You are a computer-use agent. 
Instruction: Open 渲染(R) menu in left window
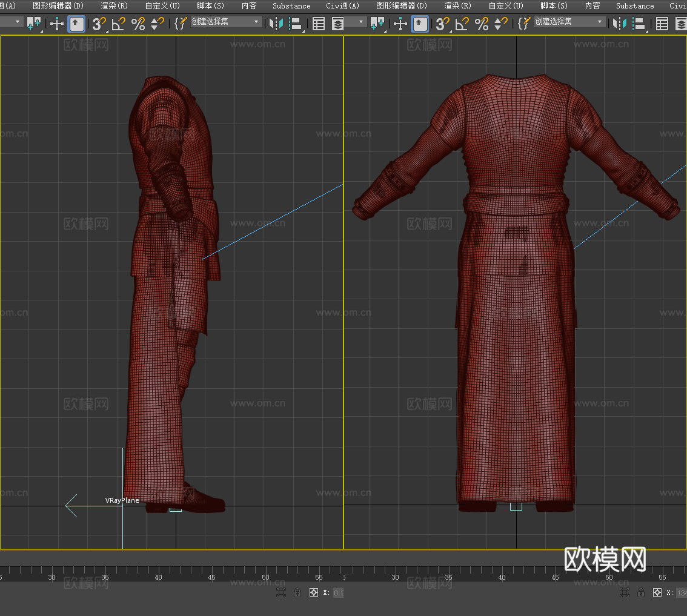(114, 5)
